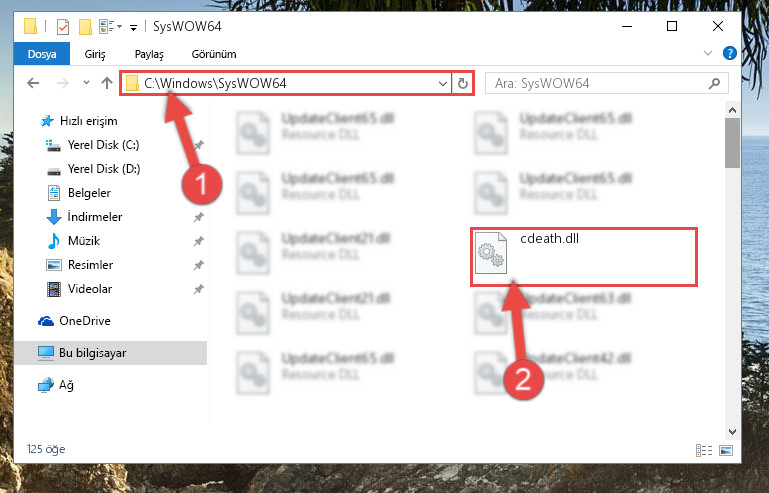
Task: Switch to large icons view layout
Action: [x=726, y=450]
